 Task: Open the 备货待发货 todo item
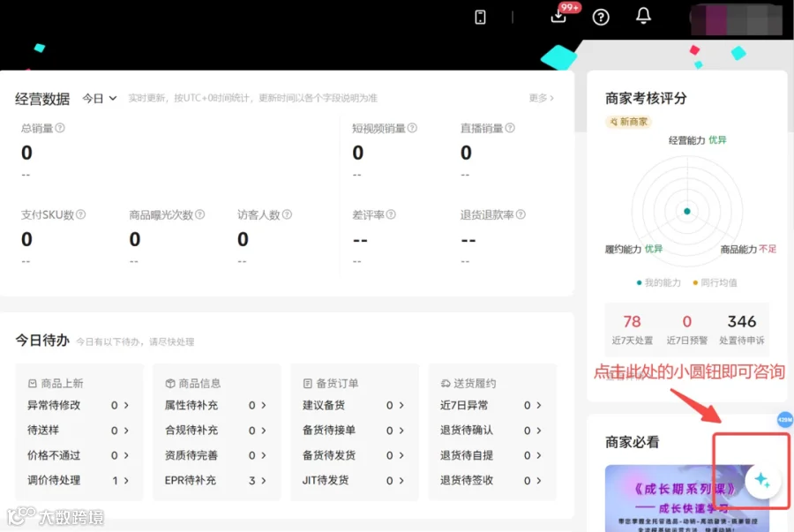tap(353, 455)
